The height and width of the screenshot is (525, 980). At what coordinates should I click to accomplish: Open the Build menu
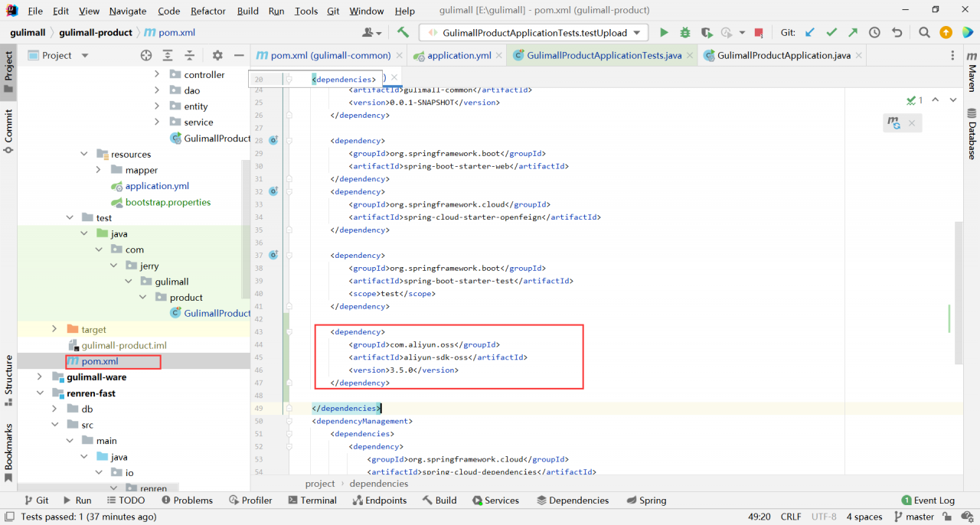click(x=247, y=11)
